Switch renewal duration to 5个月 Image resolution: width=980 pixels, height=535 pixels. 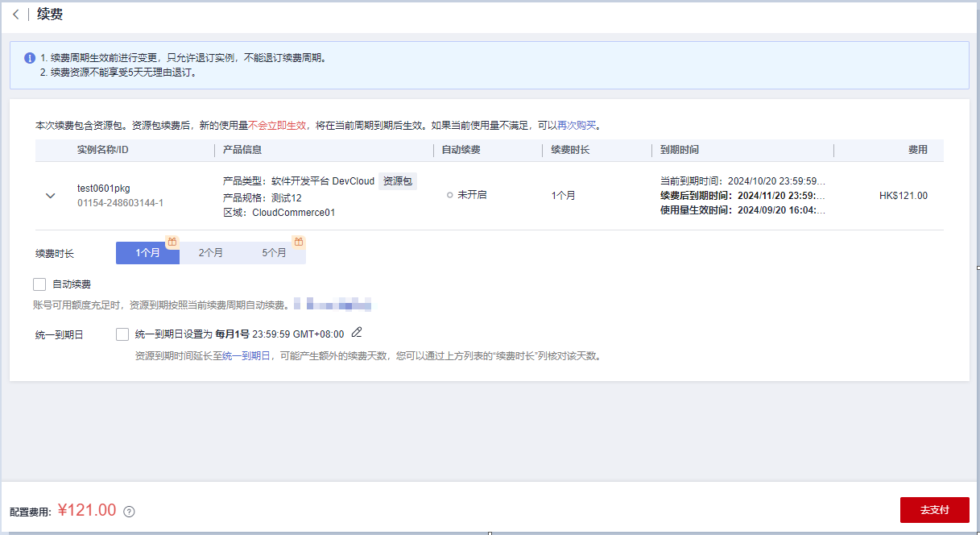coord(274,253)
